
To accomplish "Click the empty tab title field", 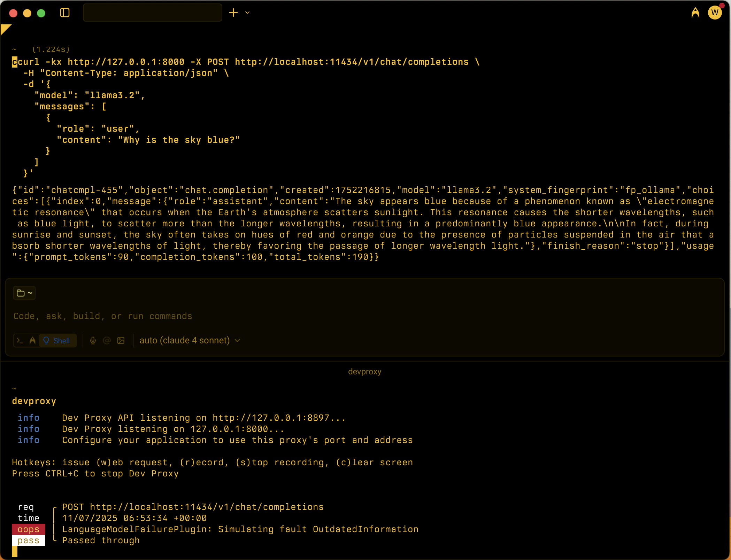I will point(152,13).
